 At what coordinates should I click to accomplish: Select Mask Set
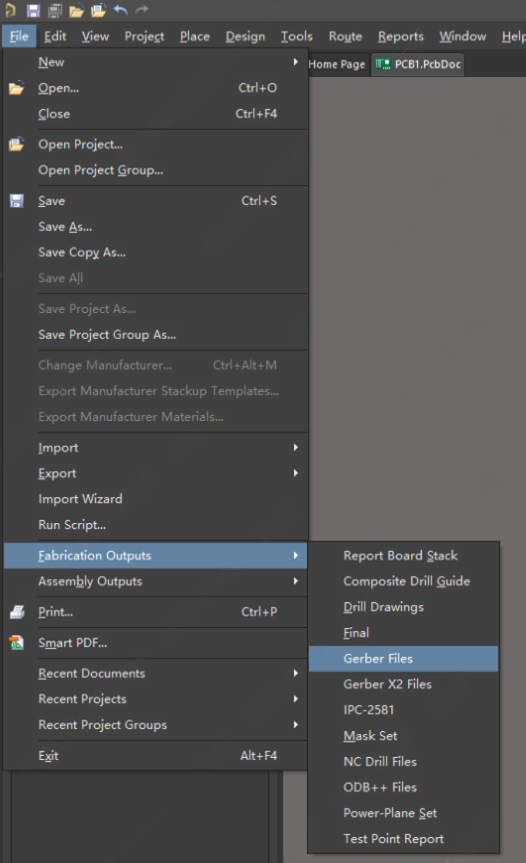[403, 735]
